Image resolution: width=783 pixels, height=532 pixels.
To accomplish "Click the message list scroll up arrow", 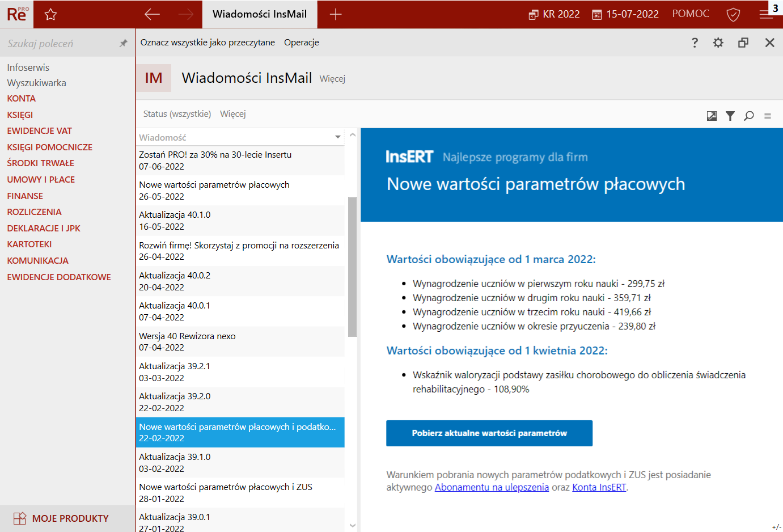I will click(353, 135).
